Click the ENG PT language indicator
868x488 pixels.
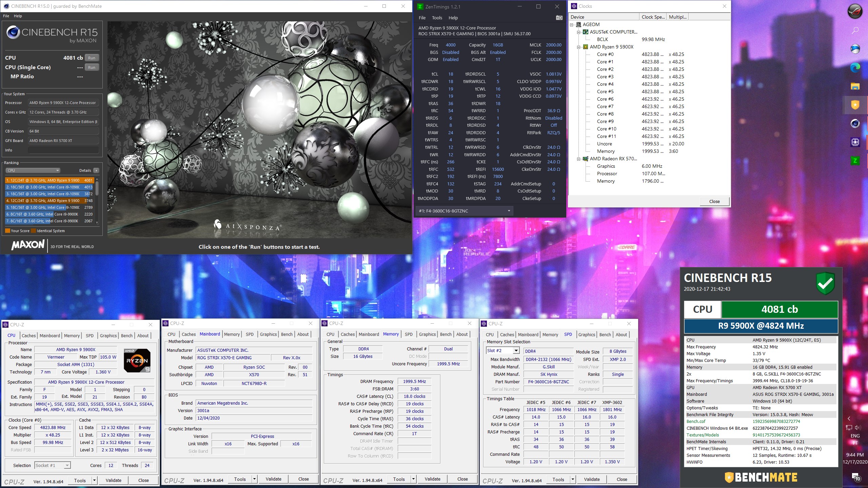tap(855, 439)
